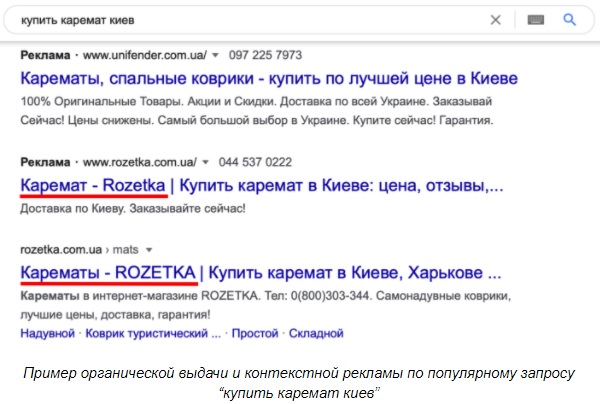Viewport: 600px width, 404px height.
Task: Clear the search query with X icon
Action: coord(496,19)
